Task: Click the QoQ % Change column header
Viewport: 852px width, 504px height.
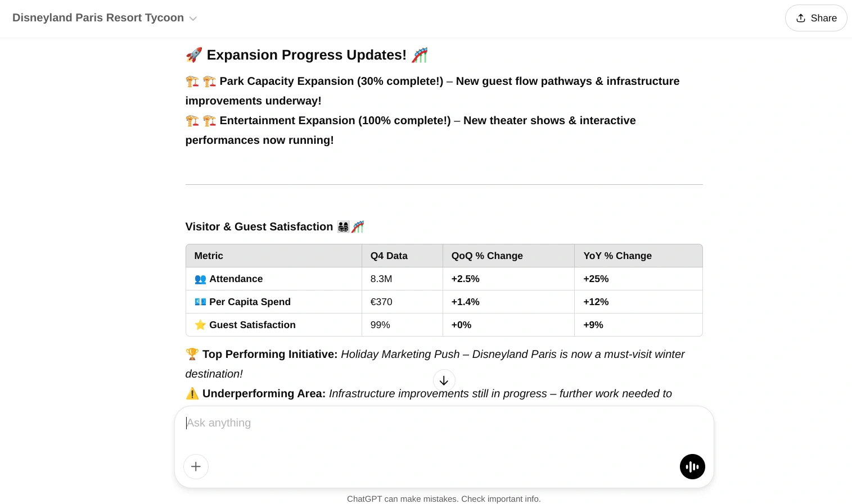Action: point(487,256)
